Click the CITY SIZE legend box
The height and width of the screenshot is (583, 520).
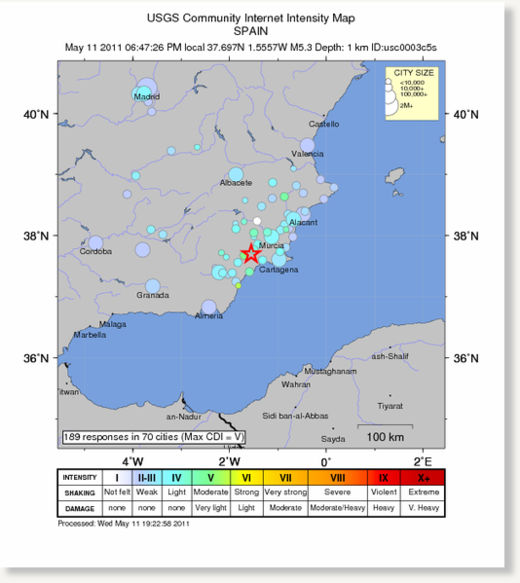click(x=412, y=93)
